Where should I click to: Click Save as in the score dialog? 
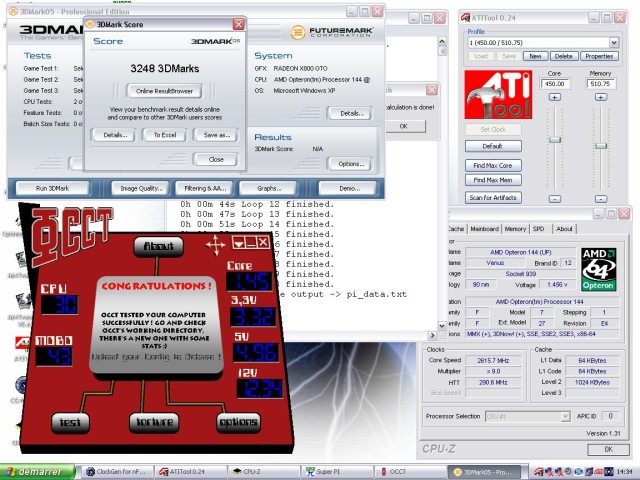pos(216,135)
